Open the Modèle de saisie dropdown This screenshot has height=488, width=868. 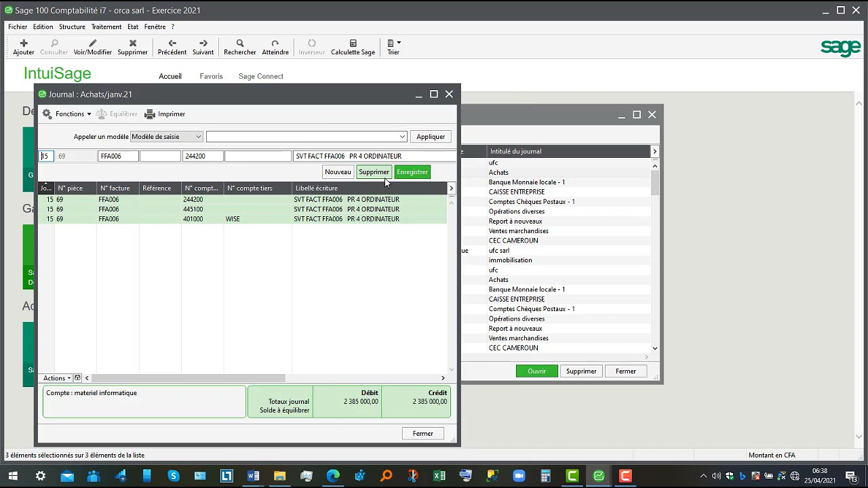(x=166, y=136)
